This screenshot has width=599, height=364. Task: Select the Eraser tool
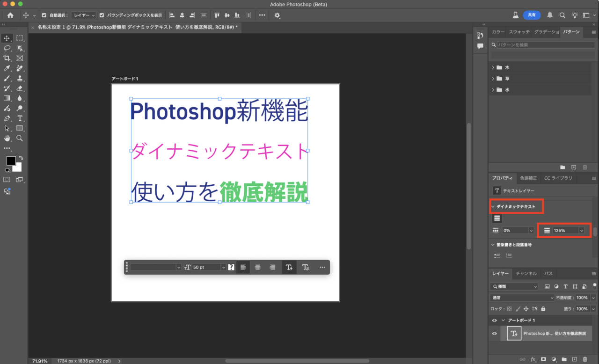(20, 88)
